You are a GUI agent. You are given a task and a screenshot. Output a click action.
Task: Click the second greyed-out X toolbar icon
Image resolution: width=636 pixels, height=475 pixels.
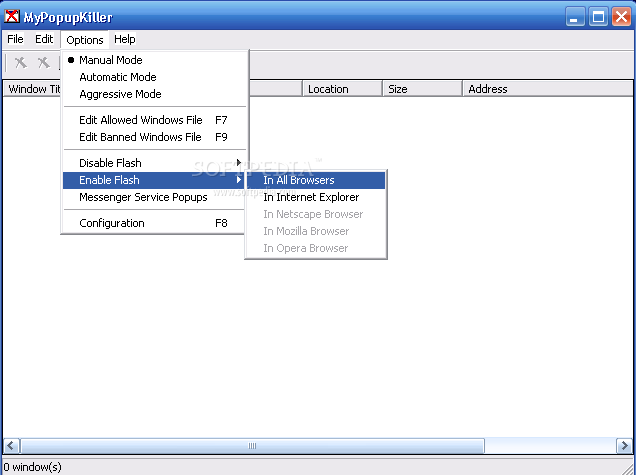[x=43, y=63]
